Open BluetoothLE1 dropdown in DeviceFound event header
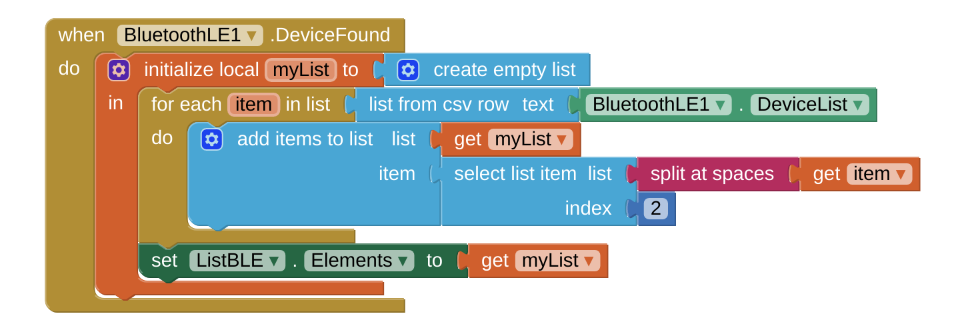Image resolution: width=980 pixels, height=336 pixels. click(x=251, y=35)
